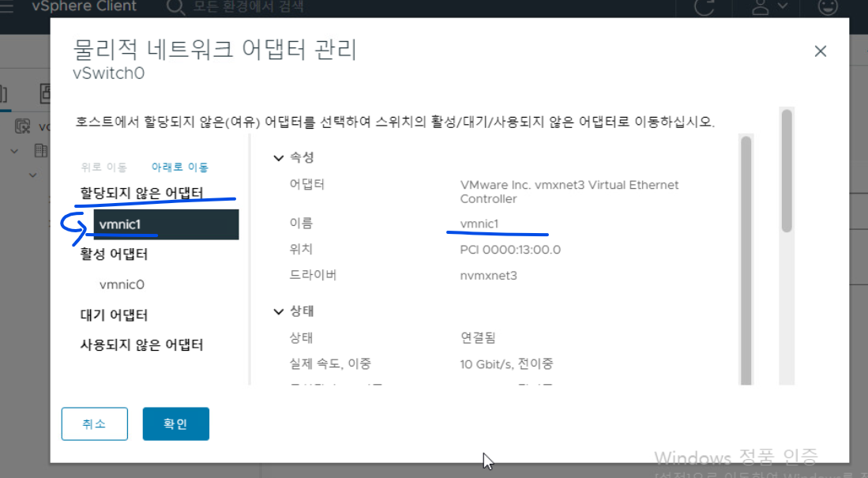Expand background tree chevron beside datacenter icon
The width and height of the screenshot is (868, 478).
tap(14, 151)
